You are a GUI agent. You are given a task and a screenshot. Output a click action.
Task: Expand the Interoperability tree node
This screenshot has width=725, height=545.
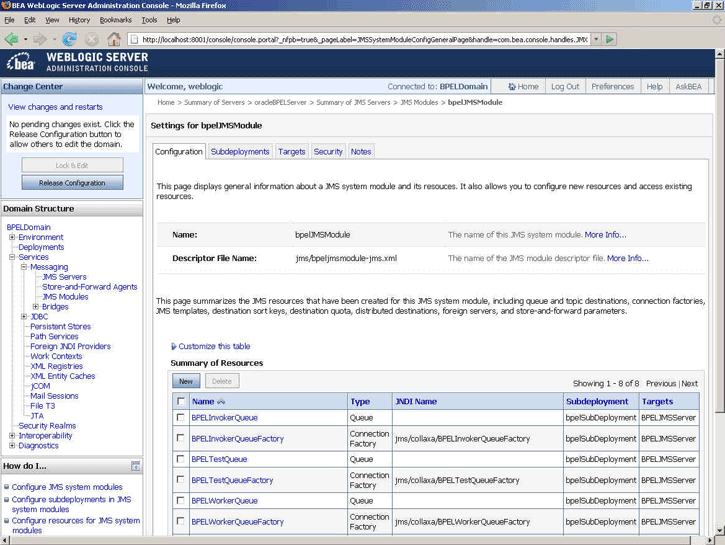click(12, 435)
